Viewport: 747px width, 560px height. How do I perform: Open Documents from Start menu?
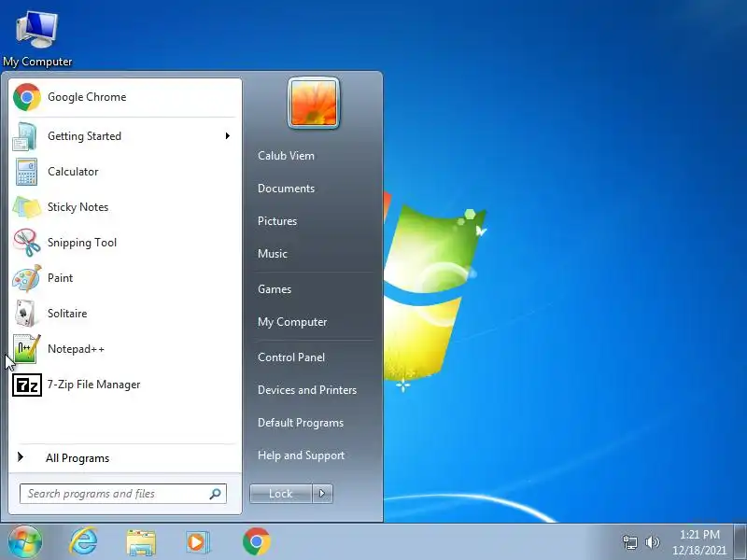(286, 189)
